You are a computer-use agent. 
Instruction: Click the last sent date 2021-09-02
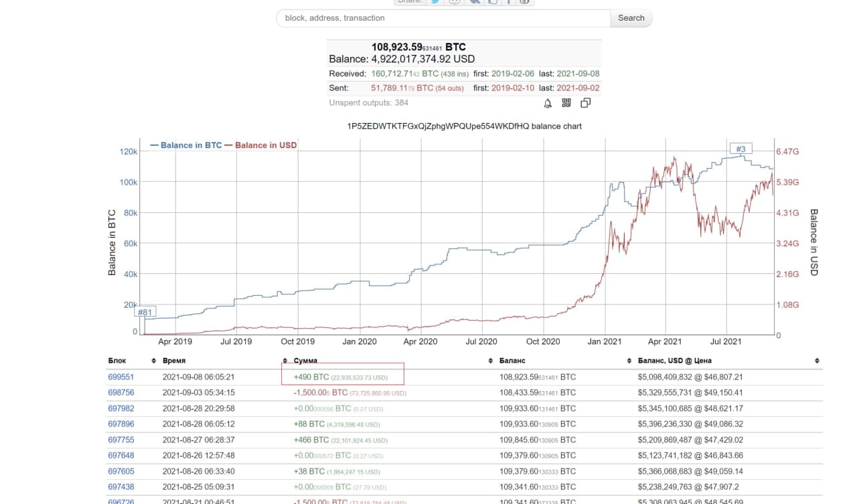578,88
